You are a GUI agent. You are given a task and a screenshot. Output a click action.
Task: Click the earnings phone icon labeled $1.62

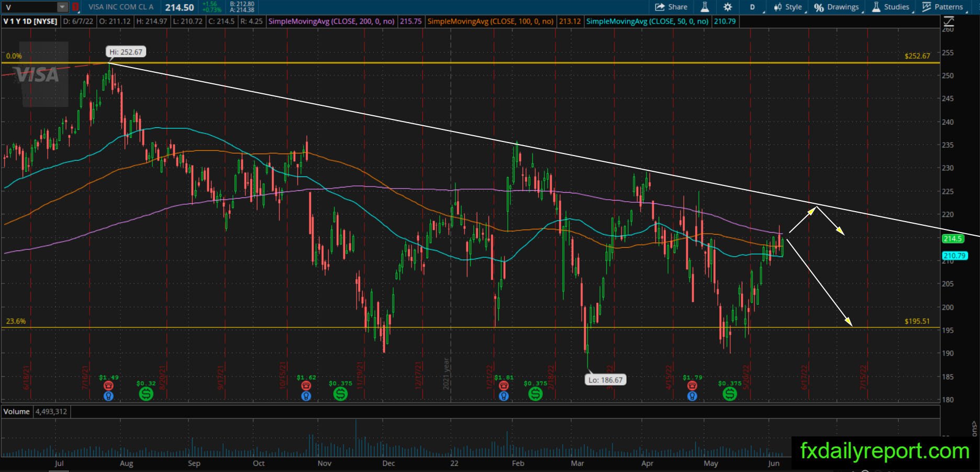pos(306,386)
